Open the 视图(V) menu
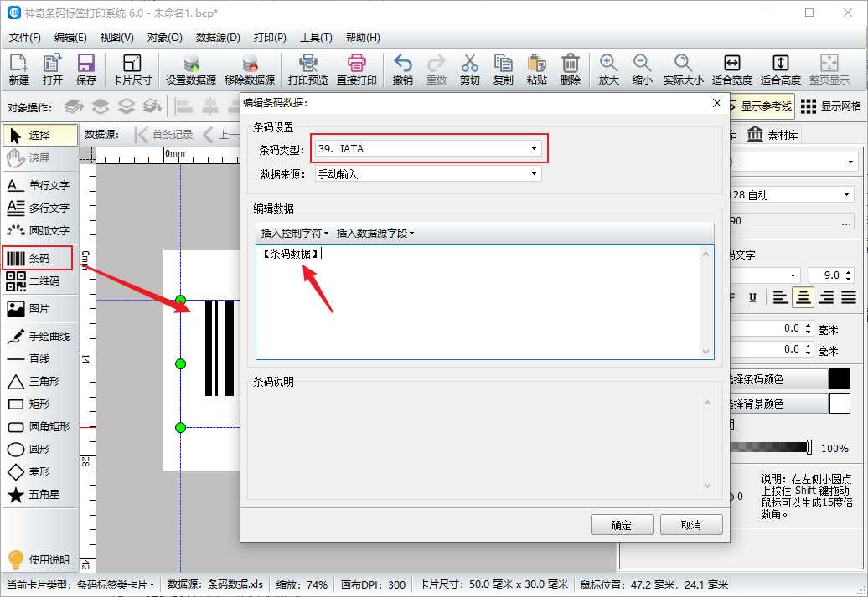This screenshot has height=597, width=868. tap(116, 37)
